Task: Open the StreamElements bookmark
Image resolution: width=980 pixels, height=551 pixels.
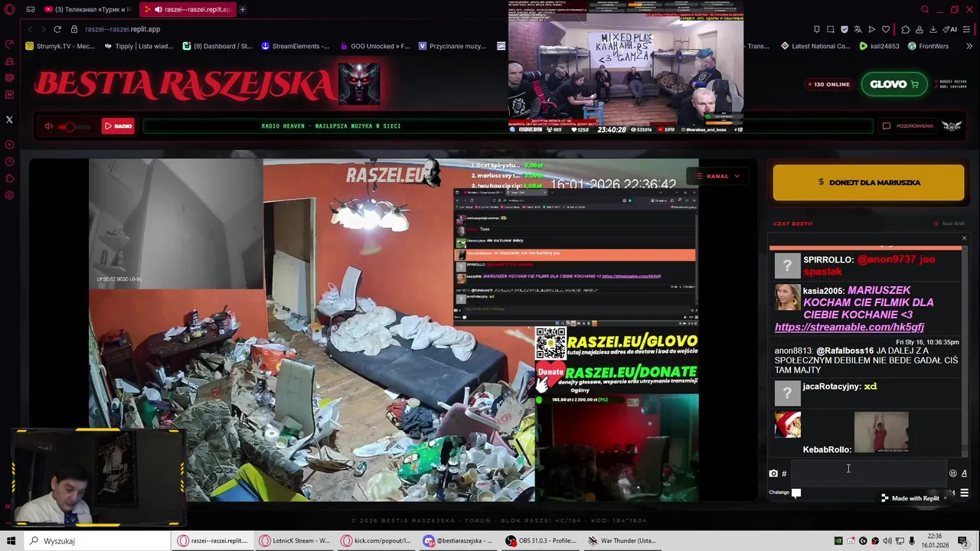Action: click(296, 46)
